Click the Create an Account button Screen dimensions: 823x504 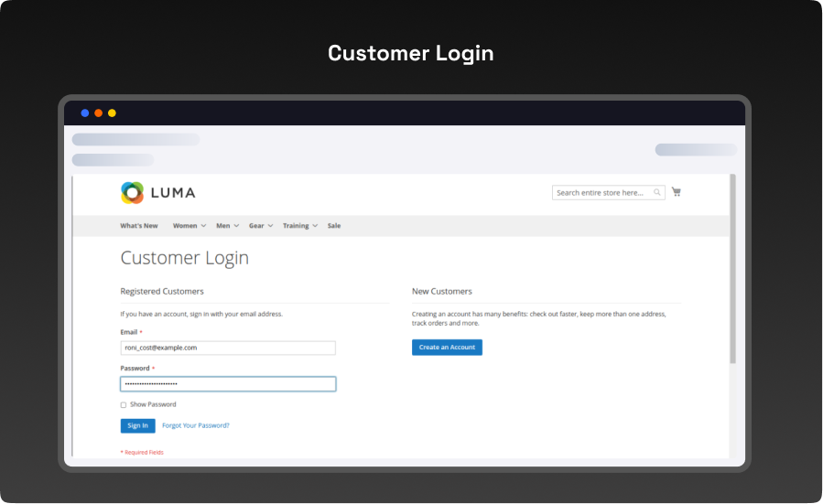point(447,348)
